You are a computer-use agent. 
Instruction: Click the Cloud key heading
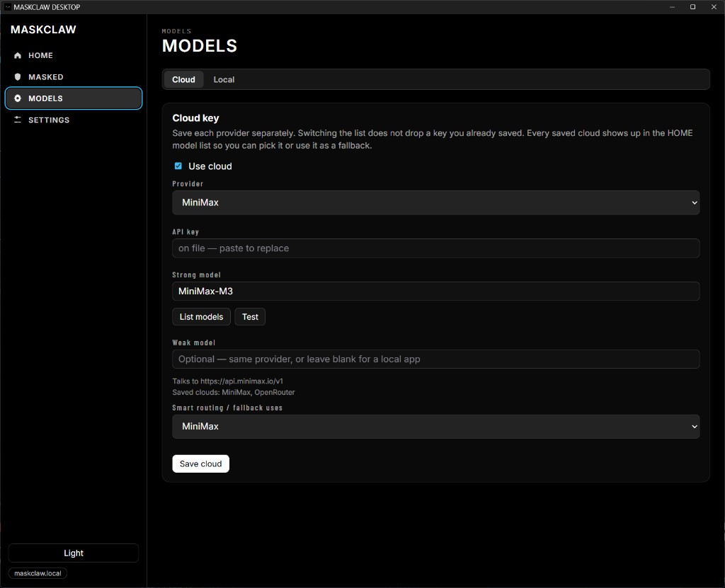click(195, 118)
